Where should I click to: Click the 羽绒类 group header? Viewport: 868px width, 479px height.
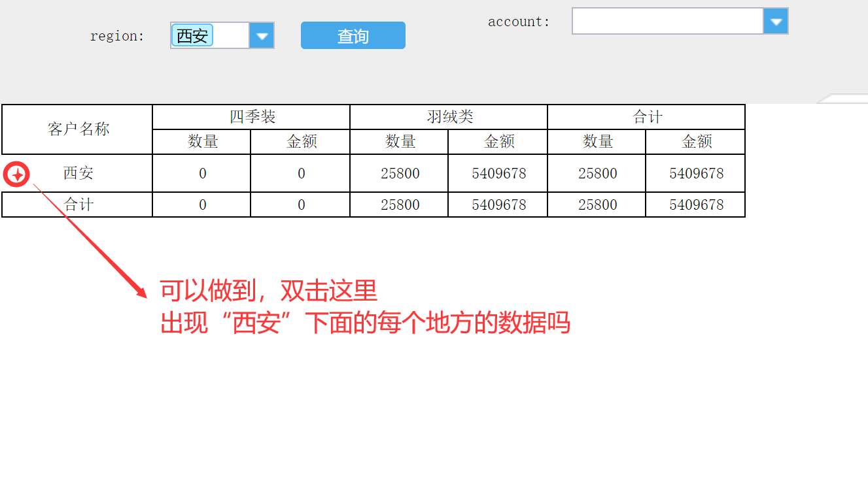[x=449, y=117]
